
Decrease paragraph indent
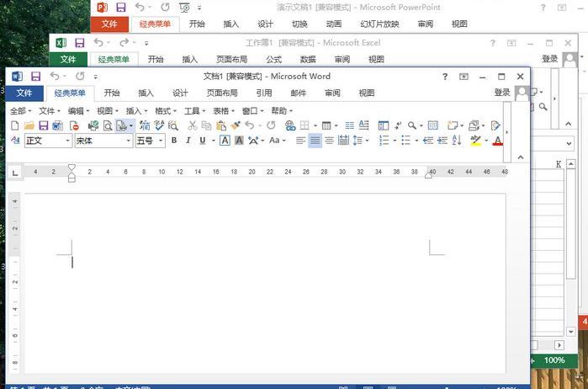tap(428, 141)
